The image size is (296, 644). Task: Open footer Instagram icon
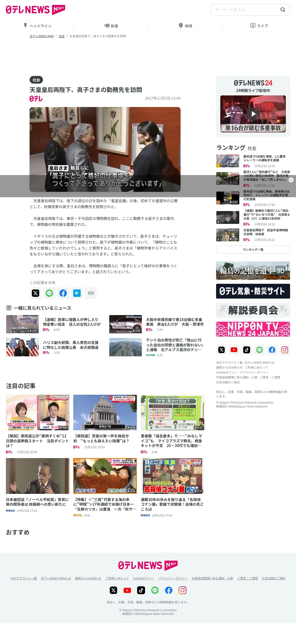pyautogui.click(x=182, y=590)
